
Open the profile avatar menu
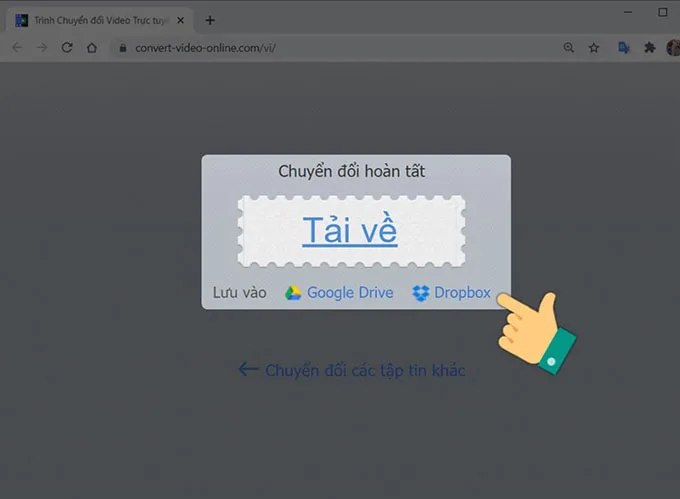[x=673, y=47]
